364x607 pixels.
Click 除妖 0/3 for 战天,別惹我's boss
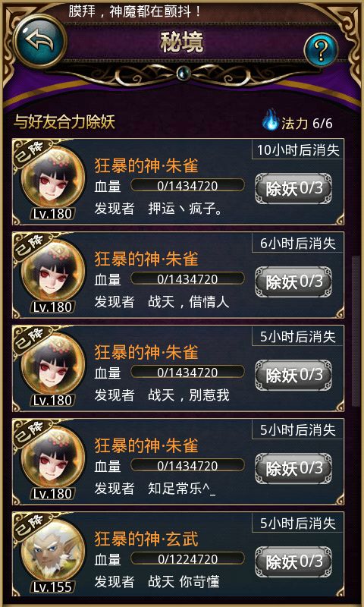pyautogui.click(x=293, y=375)
